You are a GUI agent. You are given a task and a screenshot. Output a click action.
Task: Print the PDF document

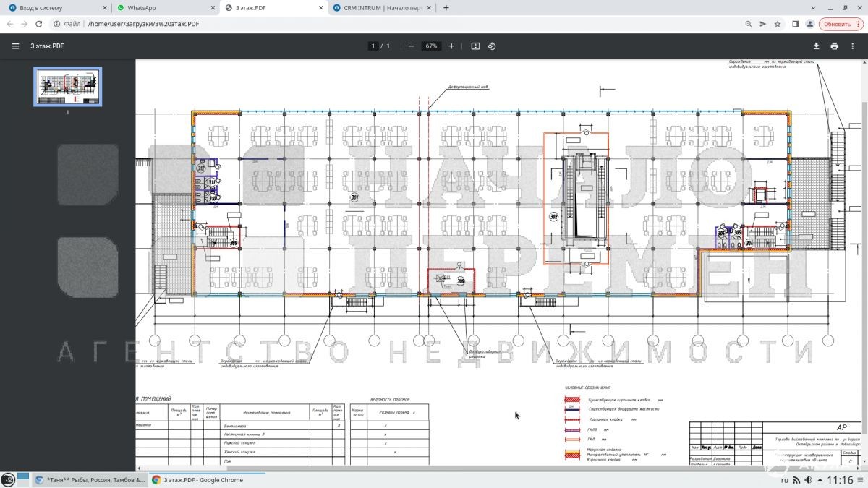pos(834,46)
